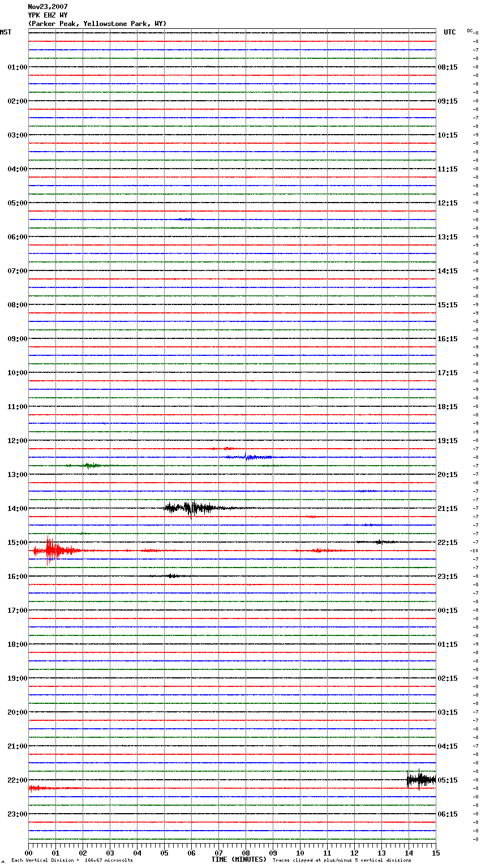Click the black signal near minute 13 on 15:00 trace
The height and width of the screenshot is (868, 481).
point(382,542)
